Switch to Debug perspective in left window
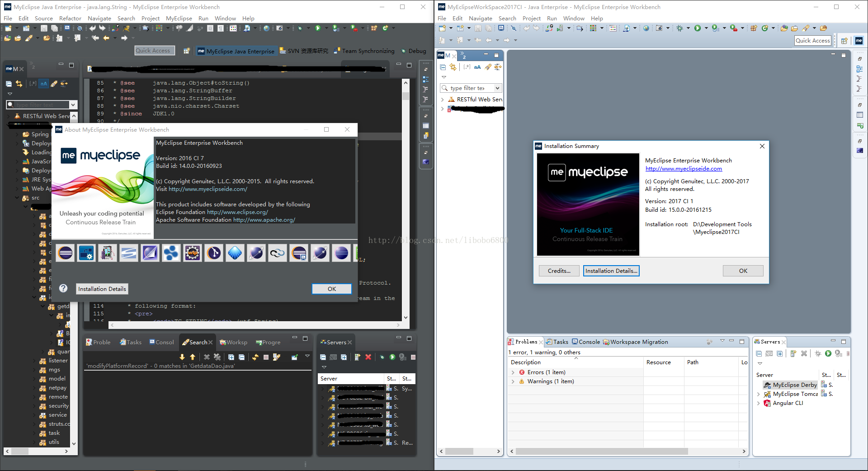The image size is (868, 471). point(414,51)
